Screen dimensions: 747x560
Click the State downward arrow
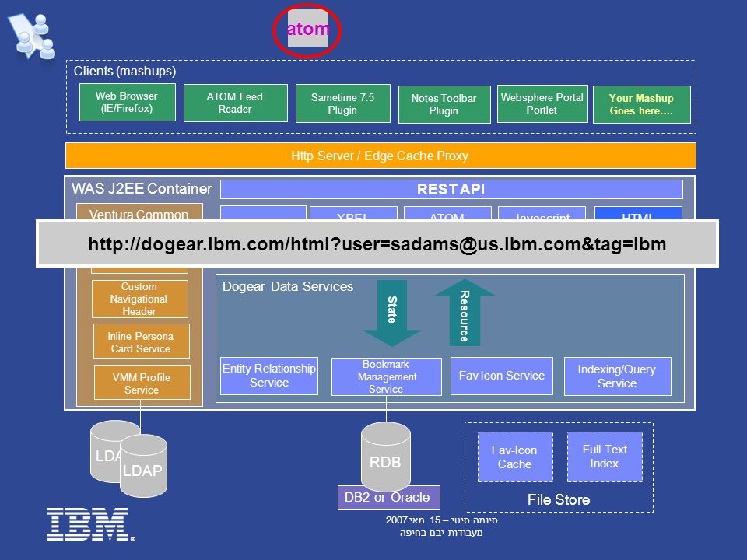click(x=391, y=313)
